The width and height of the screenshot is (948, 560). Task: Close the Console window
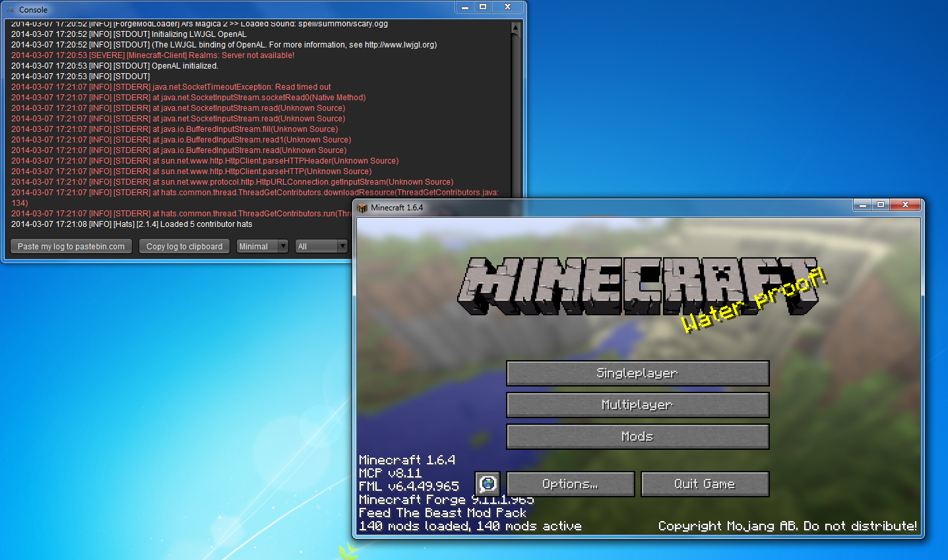click(x=507, y=7)
